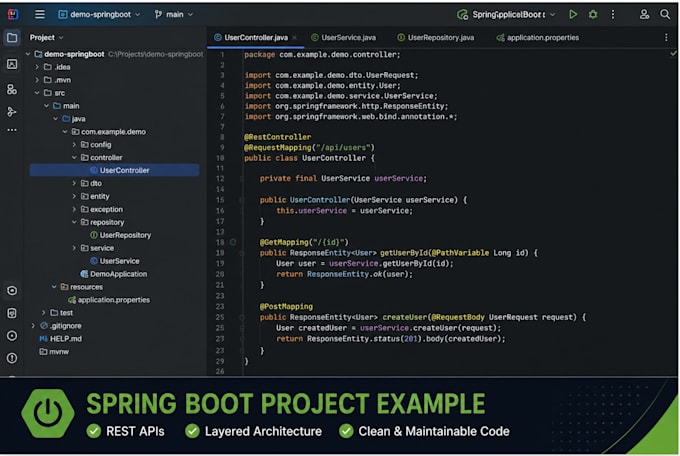
Task: Select the .gitignore file
Action: point(61,326)
